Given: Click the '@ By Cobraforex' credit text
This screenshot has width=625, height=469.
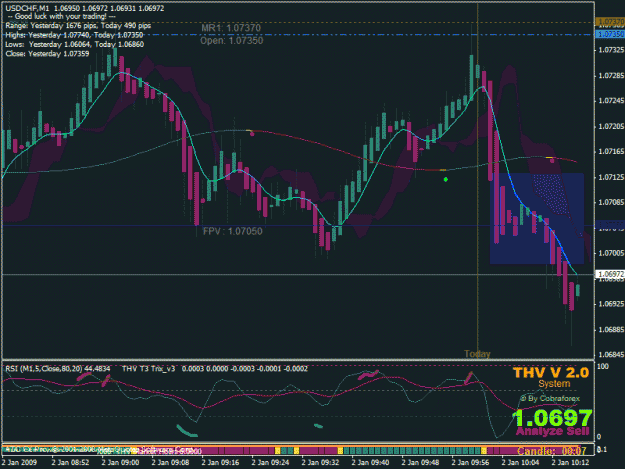Looking at the screenshot, I should click(x=550, y=398).
